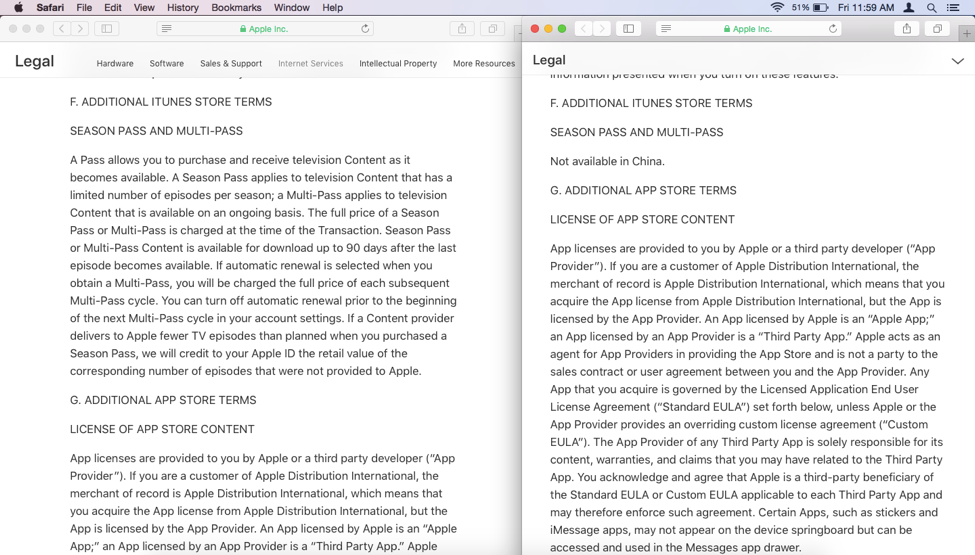This screenshot has height=555, width=975.
Task: Open the Apple menu
Action: (19, 7)
